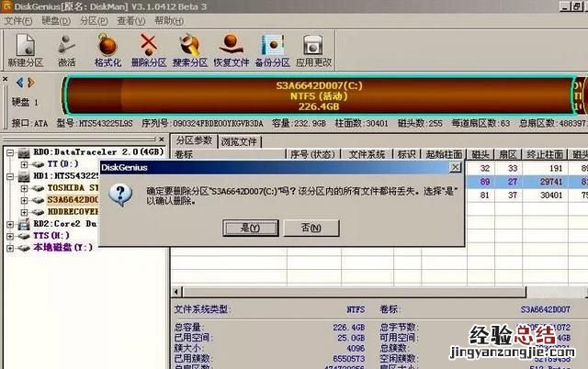Screen dimensions: 588x369
Task: Open the 文件(F) menu
Action: 18,21
